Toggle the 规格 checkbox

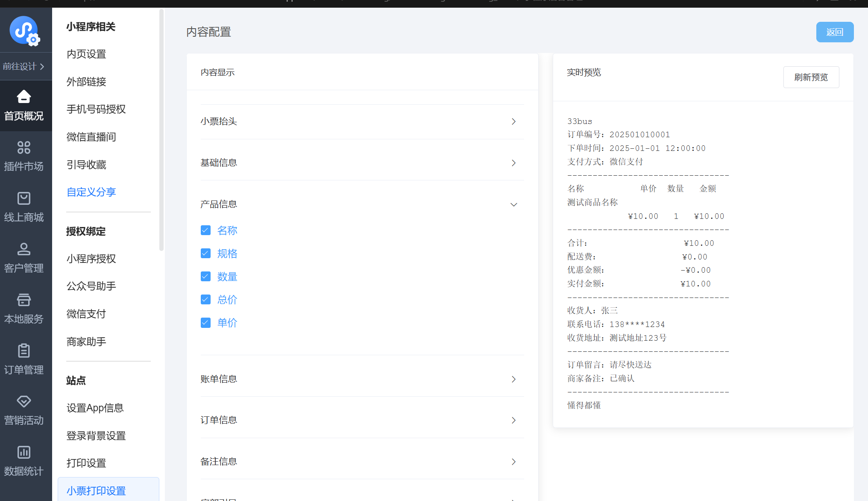[x=205, y=253]
